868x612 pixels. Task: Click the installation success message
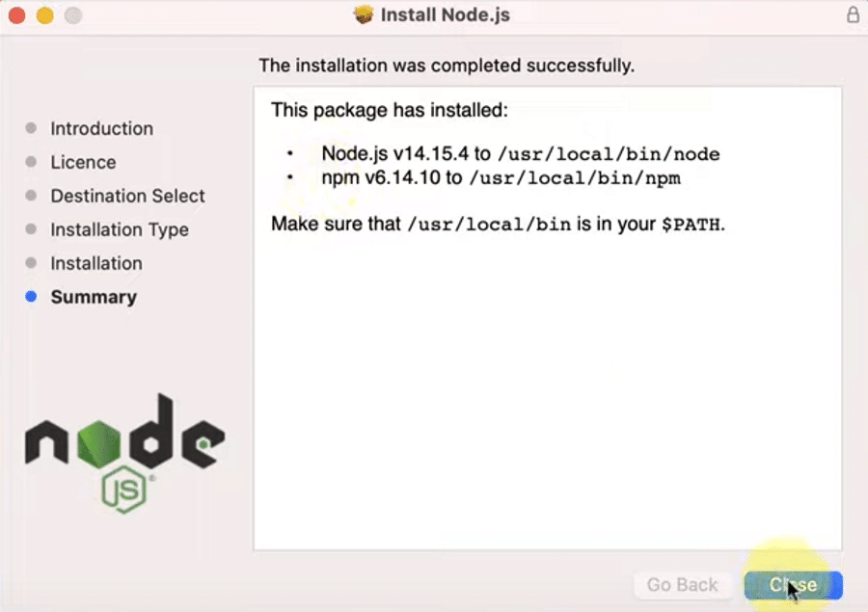coord(447,65)
